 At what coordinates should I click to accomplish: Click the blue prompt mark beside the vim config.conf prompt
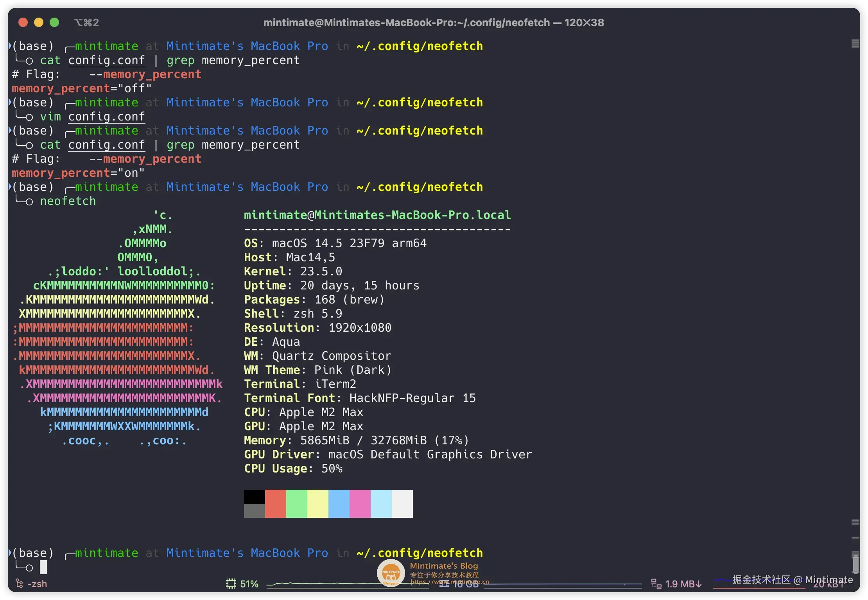point(10,102)
